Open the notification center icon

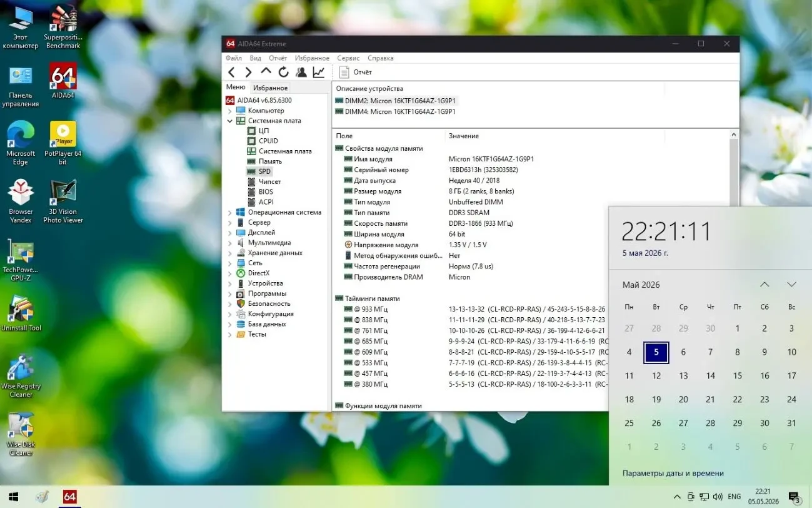click(x=794, y=497)
